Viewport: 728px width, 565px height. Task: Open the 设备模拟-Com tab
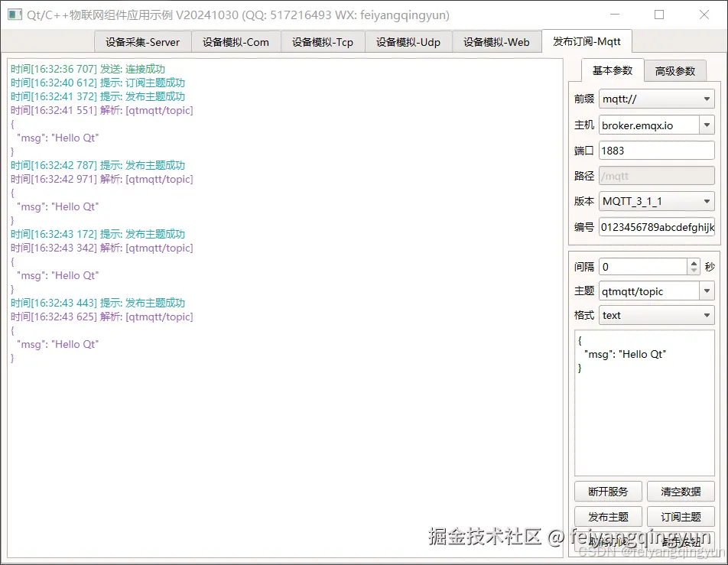pos(236,42)
